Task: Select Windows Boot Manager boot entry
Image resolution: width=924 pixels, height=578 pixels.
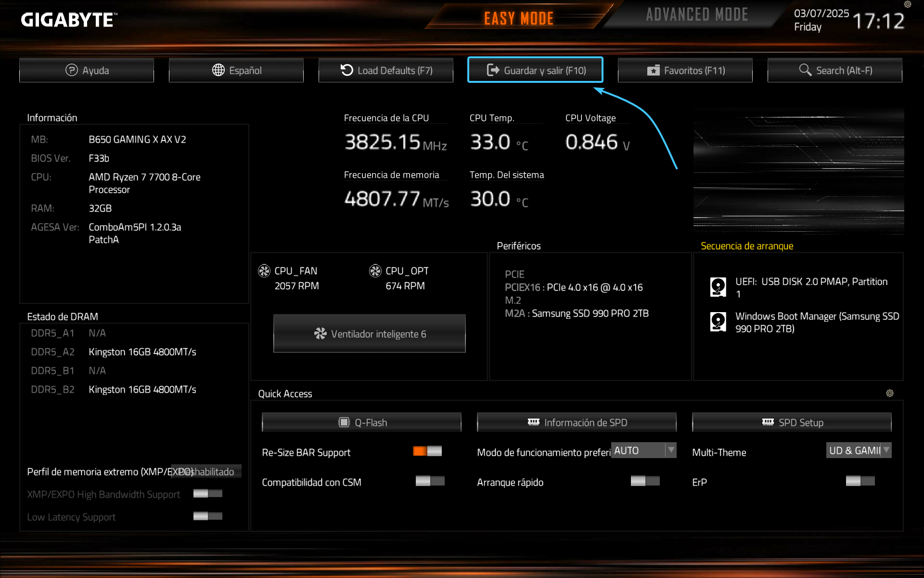Action: click(x=805, y=322)
